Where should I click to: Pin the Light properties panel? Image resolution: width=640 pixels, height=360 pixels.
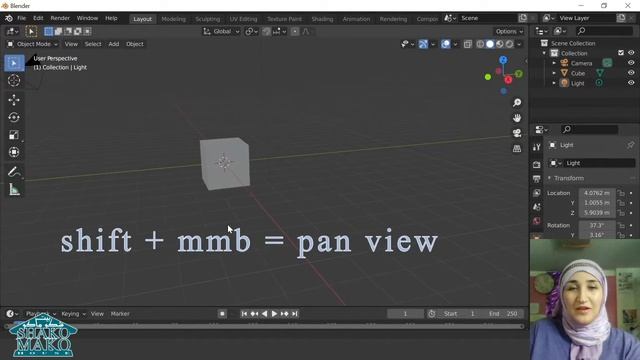(x=631, y=145)
